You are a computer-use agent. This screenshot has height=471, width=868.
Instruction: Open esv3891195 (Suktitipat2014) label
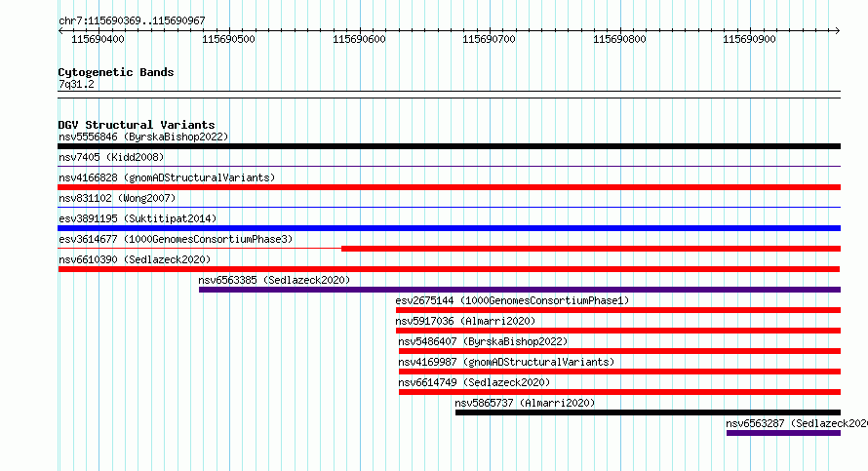[x=138, y=218]
